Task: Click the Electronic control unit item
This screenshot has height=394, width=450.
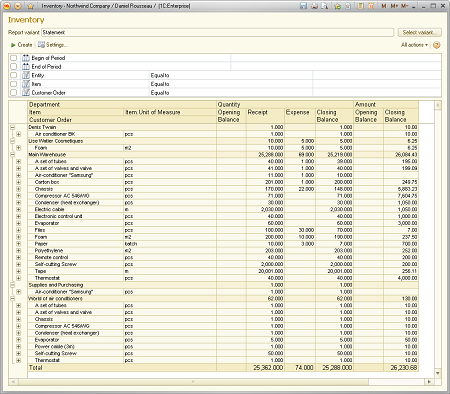Action: point(58,216)
